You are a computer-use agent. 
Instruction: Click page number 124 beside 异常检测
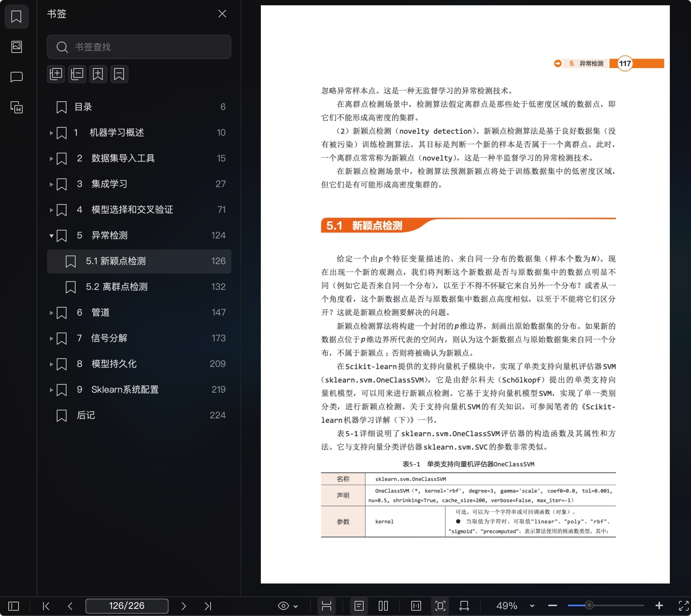point(218,235)
